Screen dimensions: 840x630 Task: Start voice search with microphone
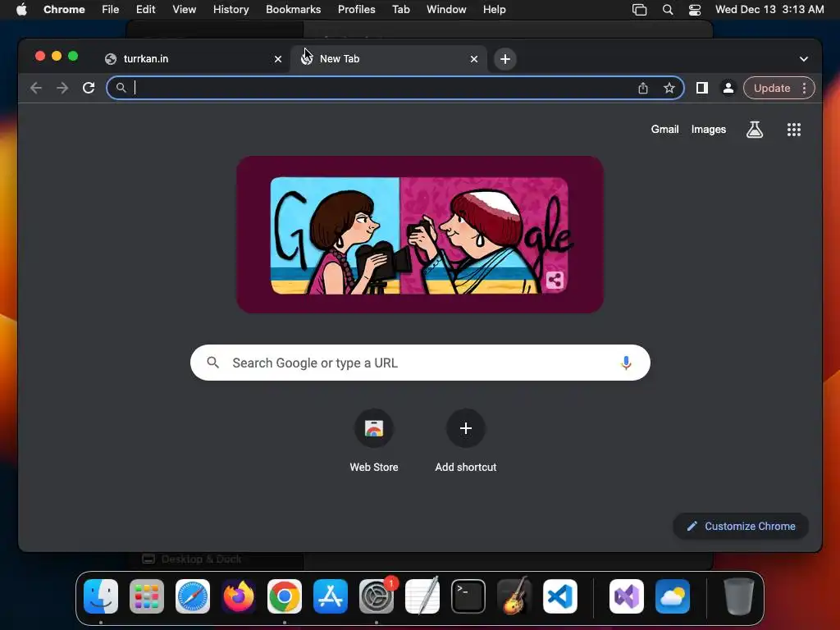[x=626, y=363]
